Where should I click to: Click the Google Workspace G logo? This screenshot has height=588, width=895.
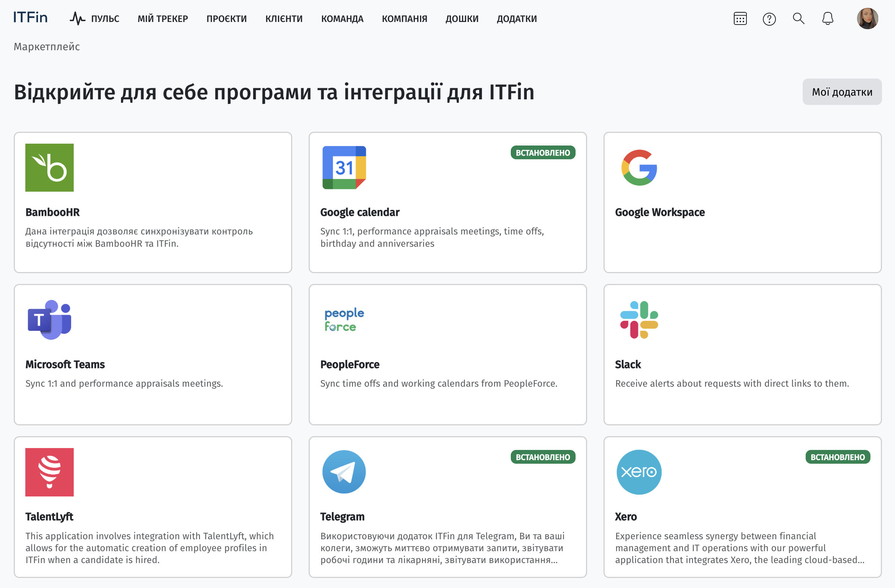click(x=639, y=168)
